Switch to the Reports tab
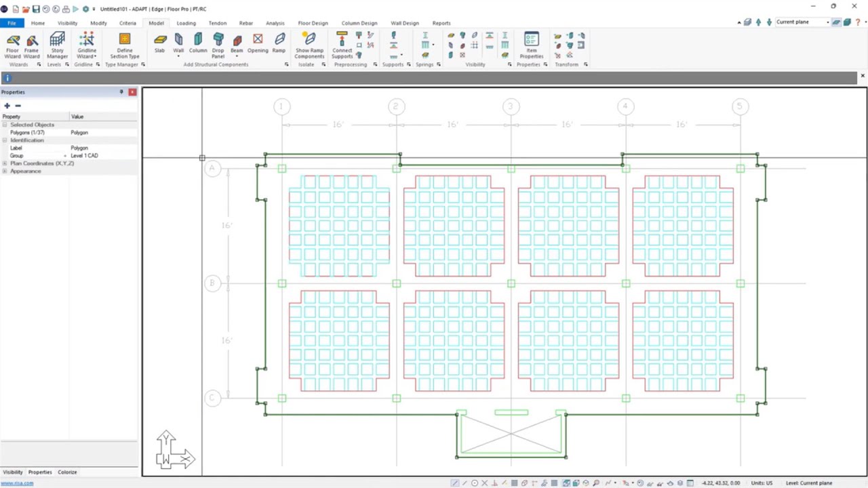 pyautogui.click(x=441, y=23)
